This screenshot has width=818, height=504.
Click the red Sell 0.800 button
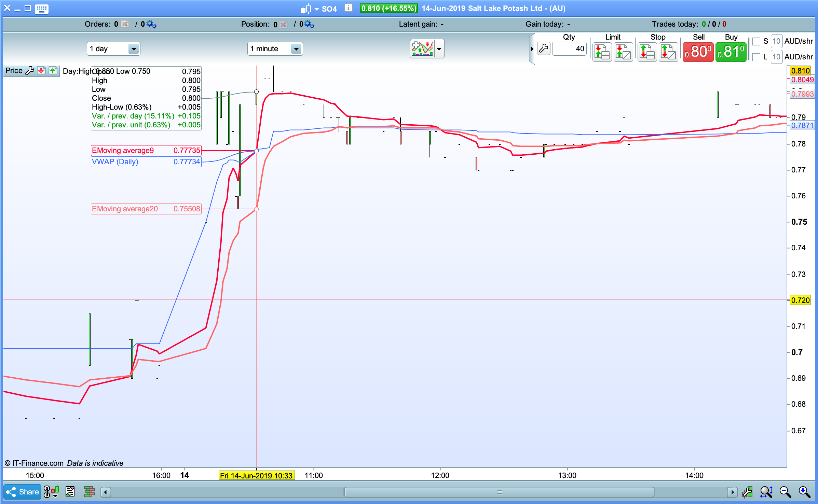[x=698, y=52]
